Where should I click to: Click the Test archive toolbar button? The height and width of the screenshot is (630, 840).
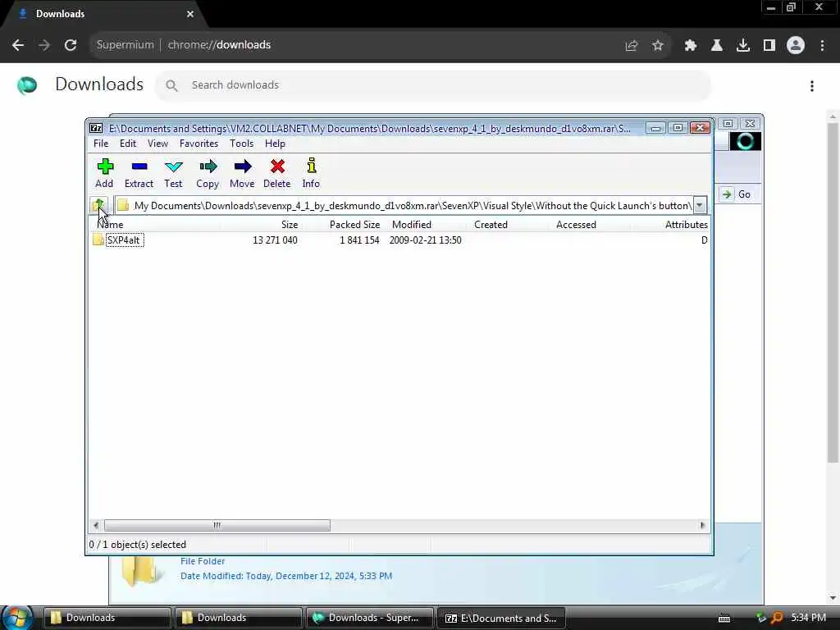(x=173, y=173)
